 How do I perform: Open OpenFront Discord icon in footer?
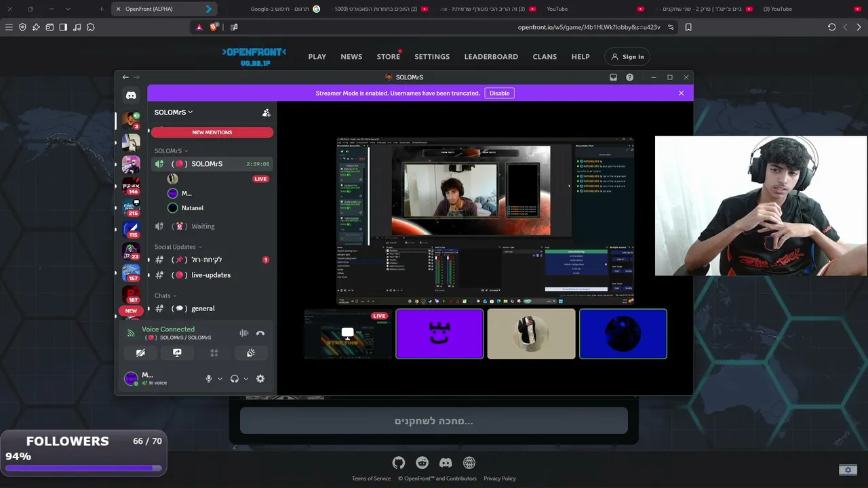pos(446,463)
